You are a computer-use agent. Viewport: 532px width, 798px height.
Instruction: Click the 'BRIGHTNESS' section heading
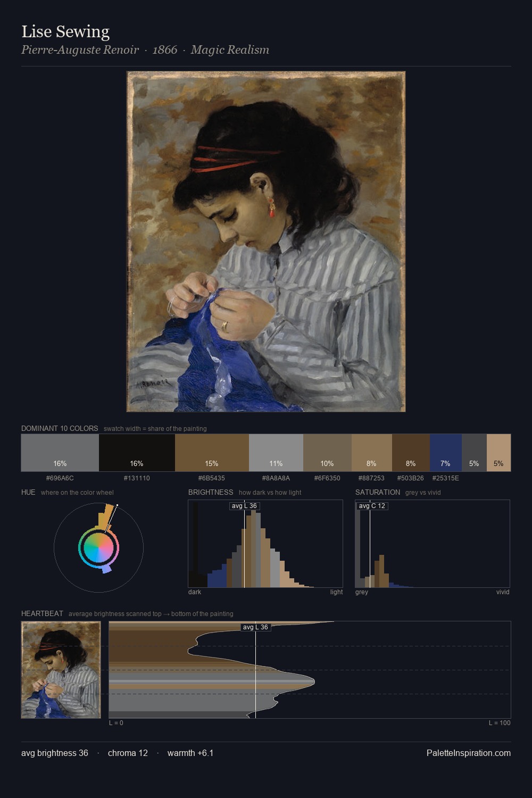[211, 492]
